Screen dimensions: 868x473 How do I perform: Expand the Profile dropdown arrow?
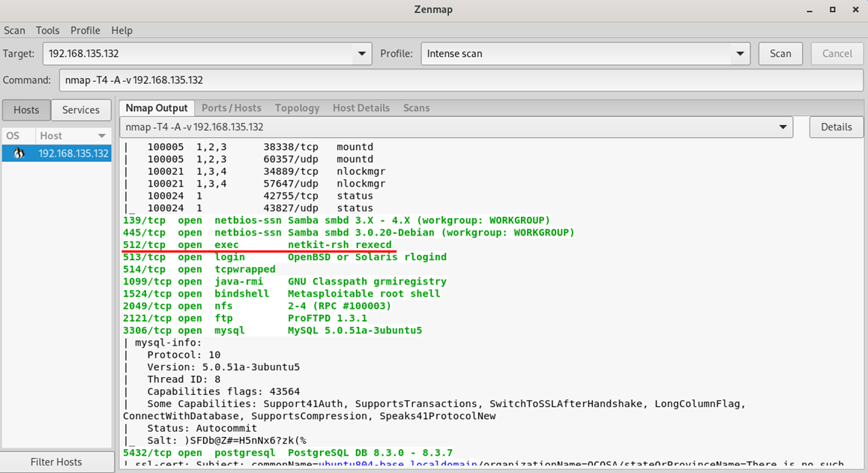[740, 54]
